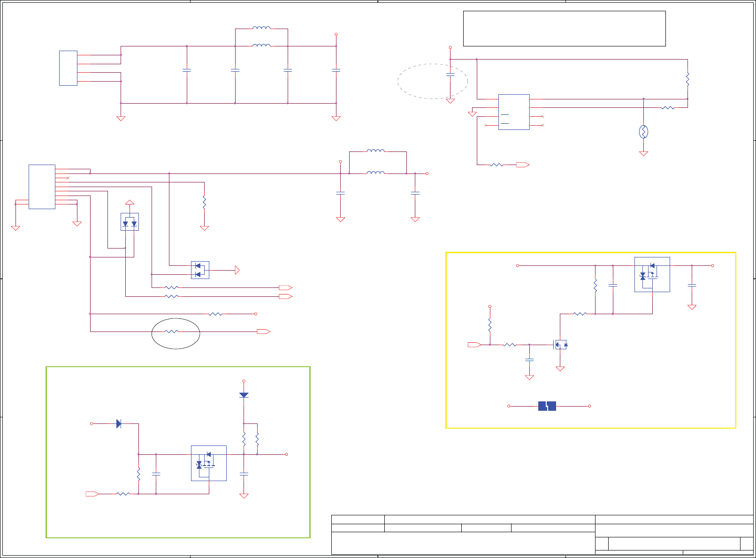Click dual diode package below the upward power arrow
756x558 pixels.
click(130, 222)
